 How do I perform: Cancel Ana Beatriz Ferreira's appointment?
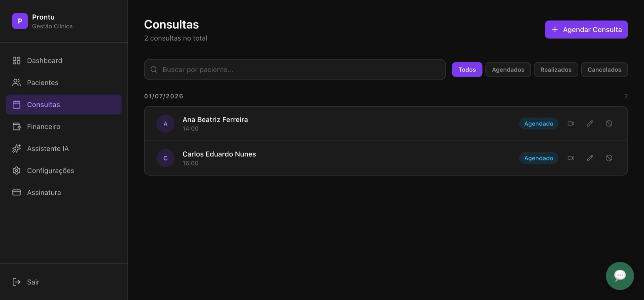(609, 123)
